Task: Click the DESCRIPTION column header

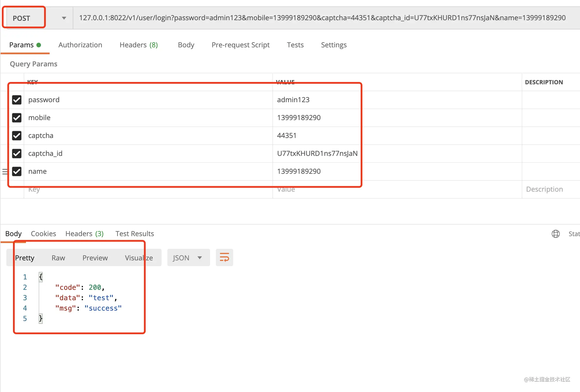Action: 544,82
